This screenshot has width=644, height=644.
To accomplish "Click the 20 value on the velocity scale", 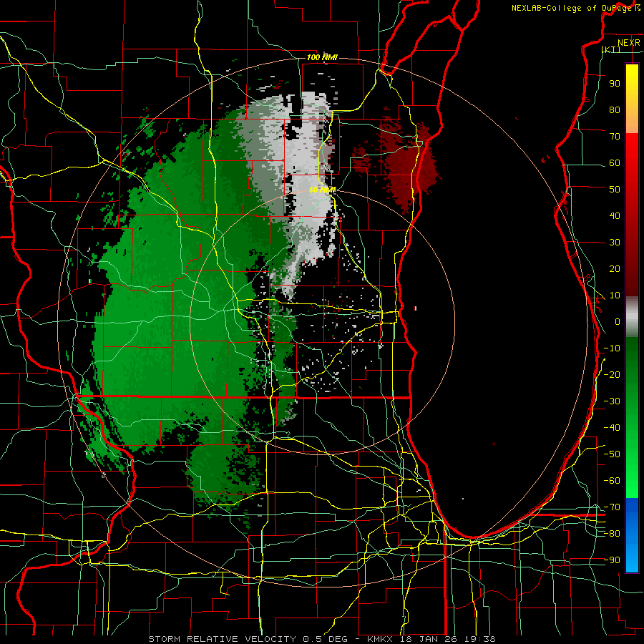I will point(615,268).
